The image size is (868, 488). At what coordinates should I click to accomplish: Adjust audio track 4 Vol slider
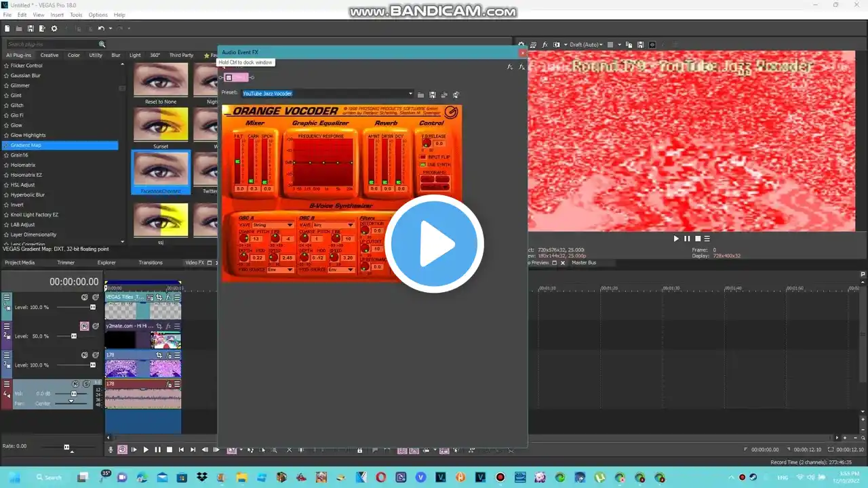[x=74, y=394]
